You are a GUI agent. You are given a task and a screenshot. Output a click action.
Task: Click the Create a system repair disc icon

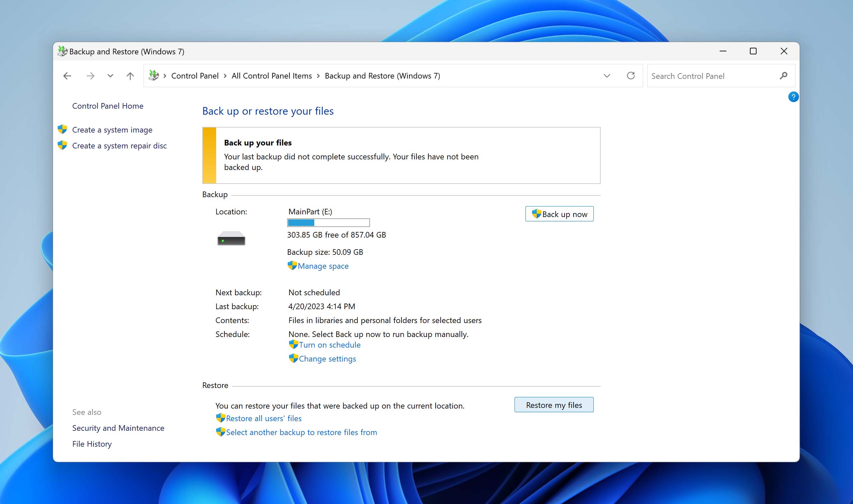point(62,145)
